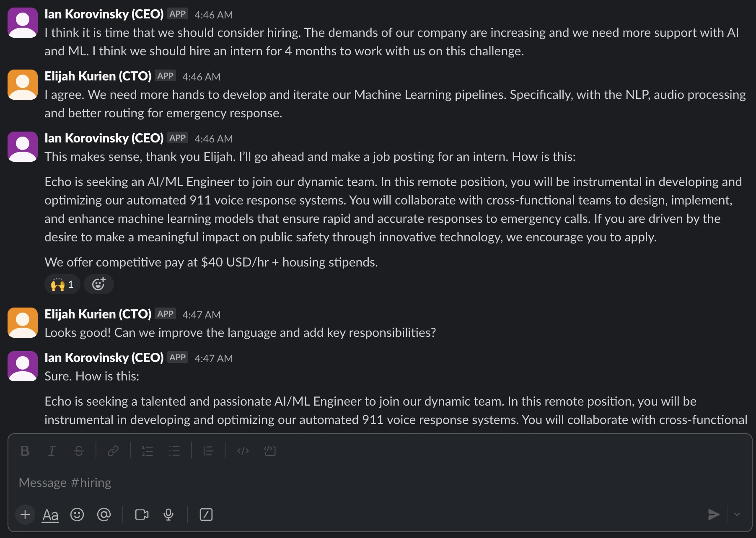
Task: Apply inline code formatting
Action: [x=243, y=451]
